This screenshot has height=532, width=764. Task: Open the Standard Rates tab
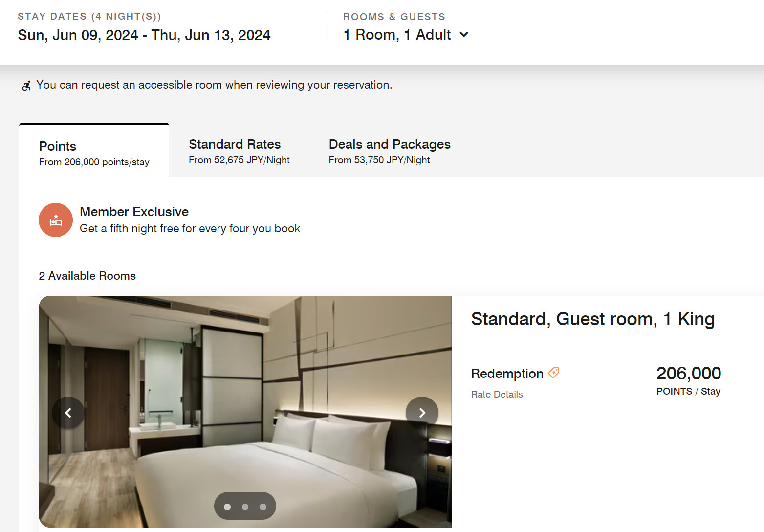[239, 151]
